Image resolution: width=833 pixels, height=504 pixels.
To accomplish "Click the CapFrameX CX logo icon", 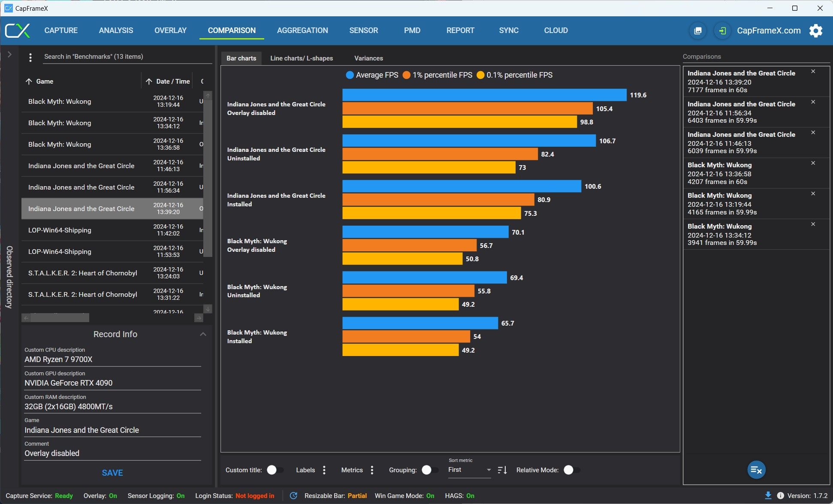I will coord(18,30).
